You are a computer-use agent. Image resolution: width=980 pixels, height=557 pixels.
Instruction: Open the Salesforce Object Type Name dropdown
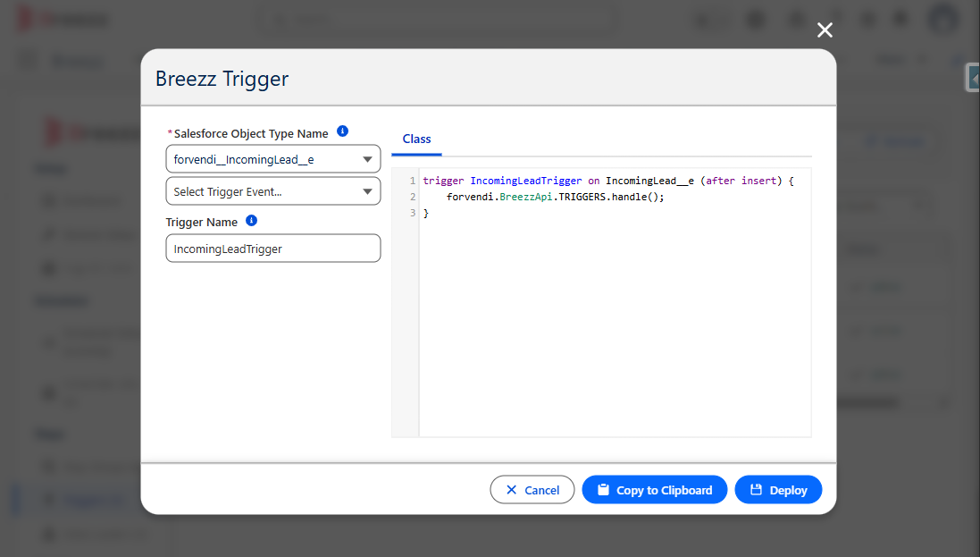(273, 159)
